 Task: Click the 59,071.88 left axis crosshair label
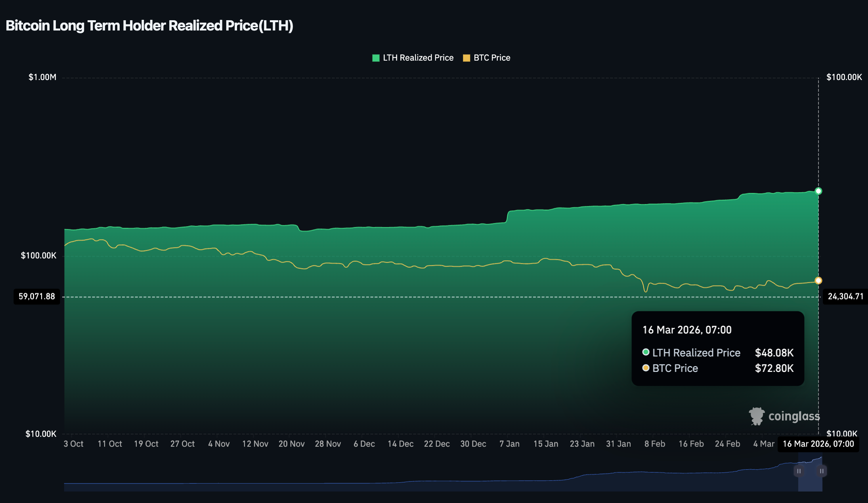[x=37, y=297]
